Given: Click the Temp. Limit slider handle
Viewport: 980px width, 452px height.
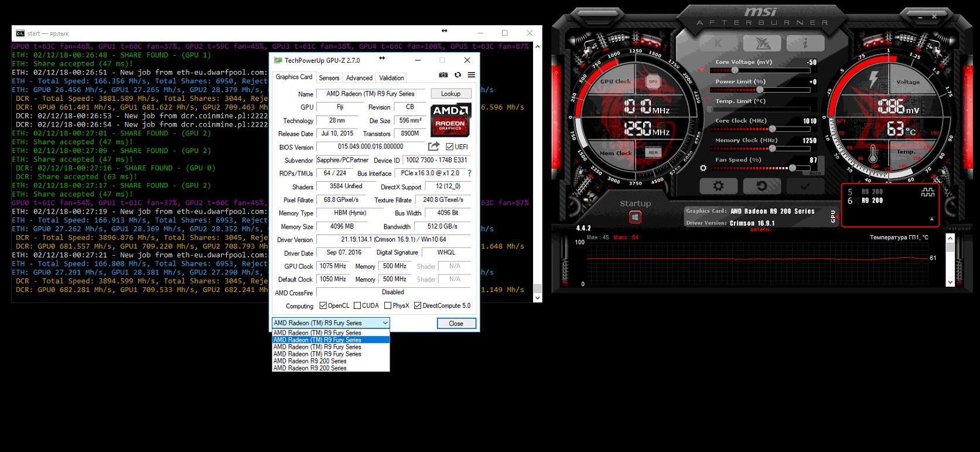Looking at the screenshot, I should pyautogui.click(x=711, y=110).
